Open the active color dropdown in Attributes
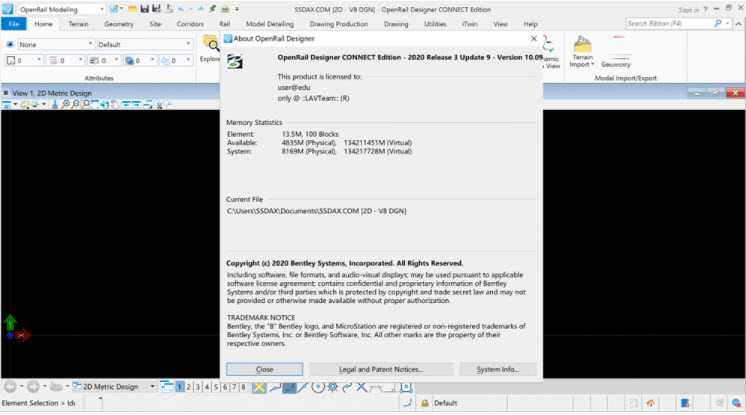746x415 pixels. point(22,61)
